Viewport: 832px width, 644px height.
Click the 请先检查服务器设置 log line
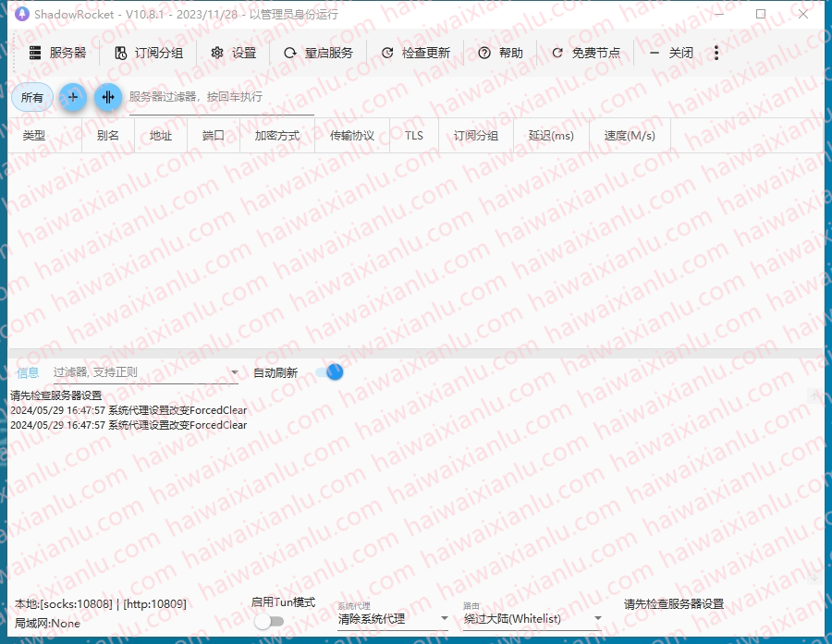56,395
